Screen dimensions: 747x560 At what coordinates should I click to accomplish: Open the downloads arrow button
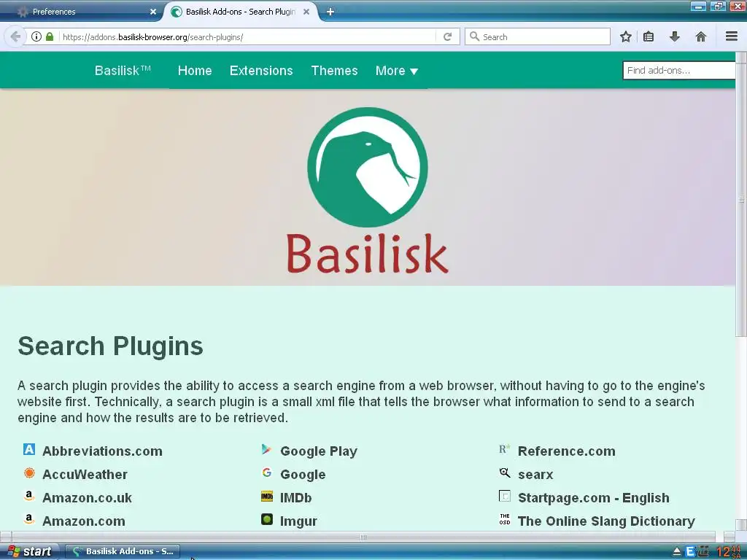[674, 36]
